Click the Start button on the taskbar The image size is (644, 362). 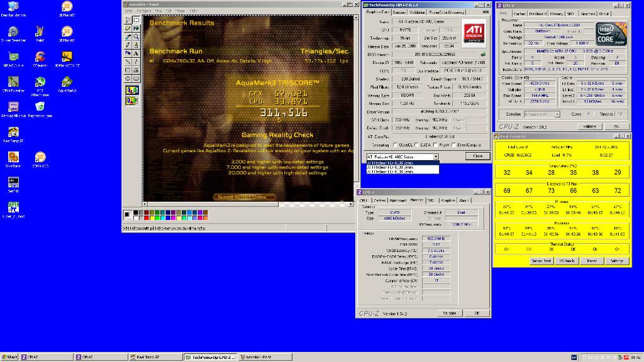click(x=9, y=357)
